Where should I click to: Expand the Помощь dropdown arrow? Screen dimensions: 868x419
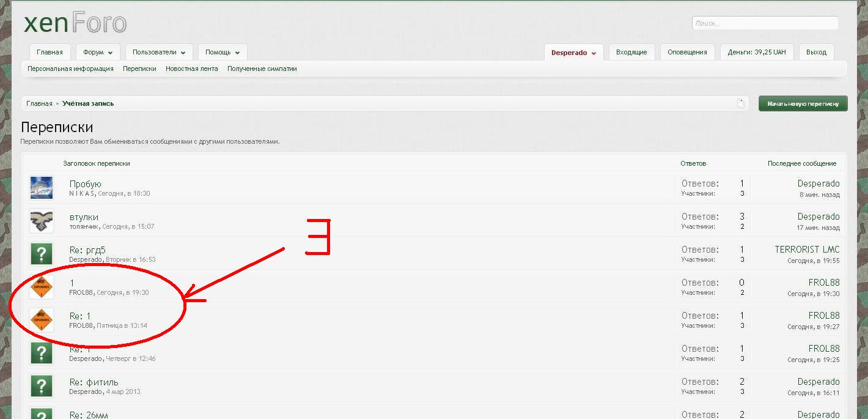coord(237,53)
